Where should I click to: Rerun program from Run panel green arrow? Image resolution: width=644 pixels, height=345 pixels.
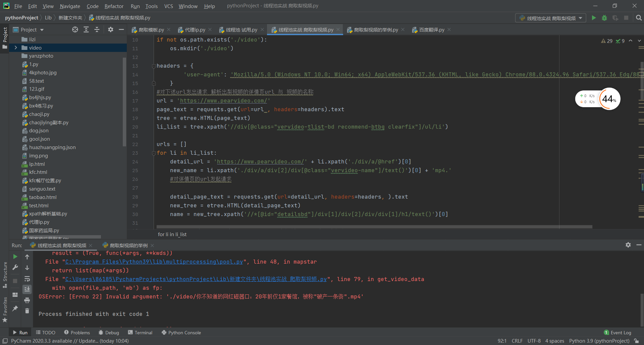point(15,257)
